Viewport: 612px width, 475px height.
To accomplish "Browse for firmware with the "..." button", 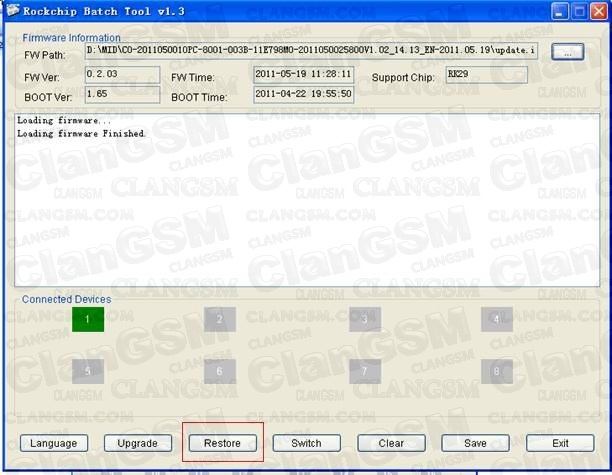I will [x=568, y=52].
